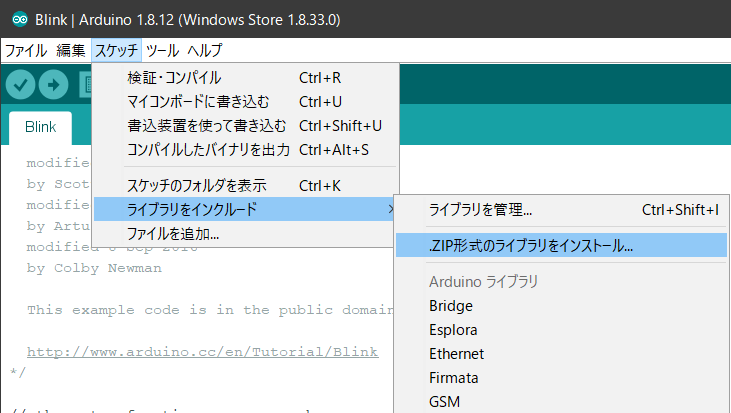The width and height of the screenshot is (731, 413).
Task: Open ライブラリを管理... entry
Action: pos(561,210)
